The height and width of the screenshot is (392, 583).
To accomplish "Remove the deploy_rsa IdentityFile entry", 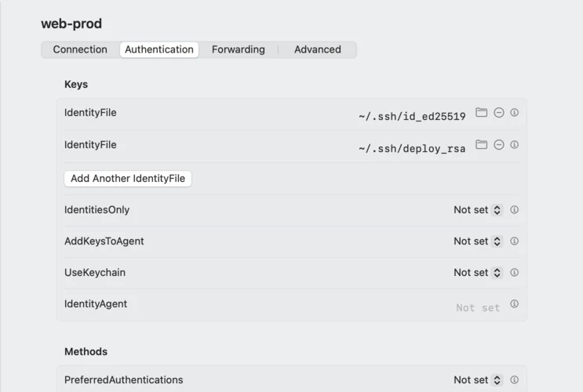I will [x=499, y=144].
